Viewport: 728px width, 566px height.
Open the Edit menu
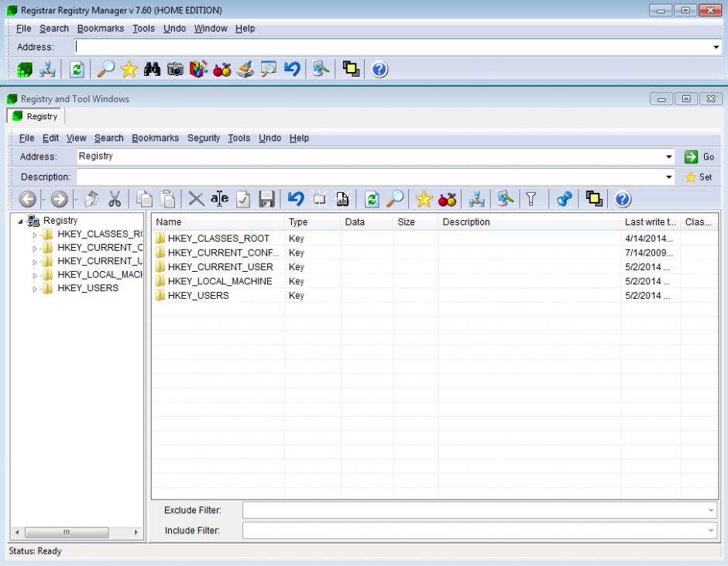pyautogui.click(x=50, y=138)
